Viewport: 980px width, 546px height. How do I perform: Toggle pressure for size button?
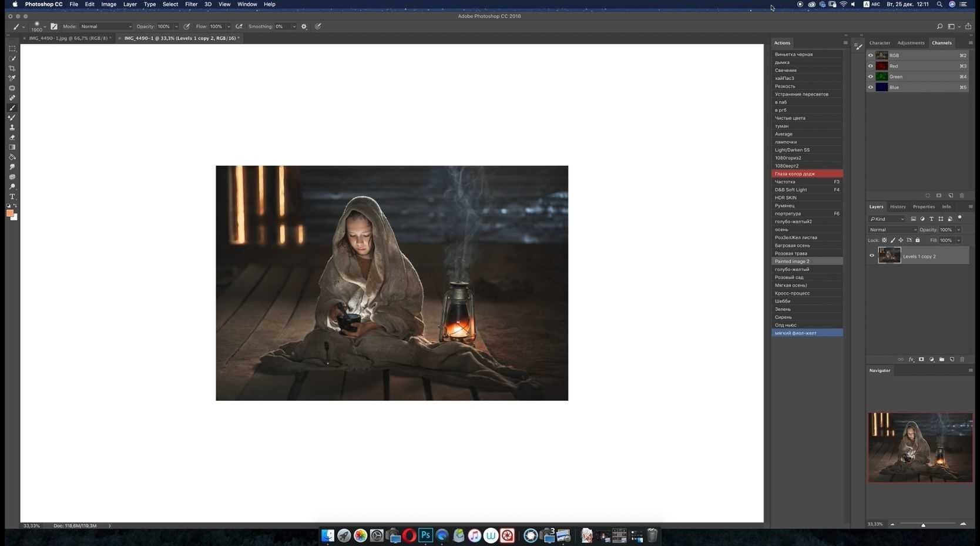point(318,26)
